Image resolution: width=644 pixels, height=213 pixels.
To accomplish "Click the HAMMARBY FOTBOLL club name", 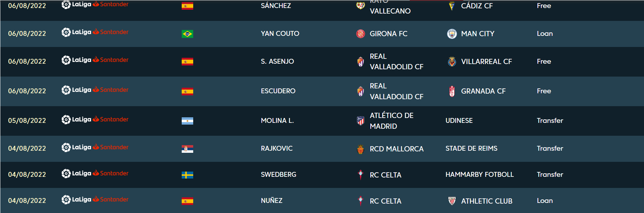I will coord(479,174).
